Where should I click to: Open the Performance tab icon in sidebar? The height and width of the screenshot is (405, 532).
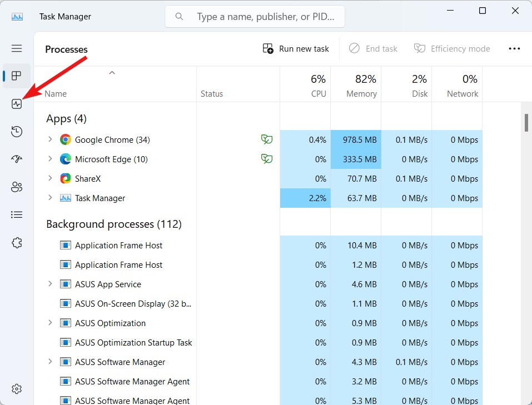click(x=17, y=104)
